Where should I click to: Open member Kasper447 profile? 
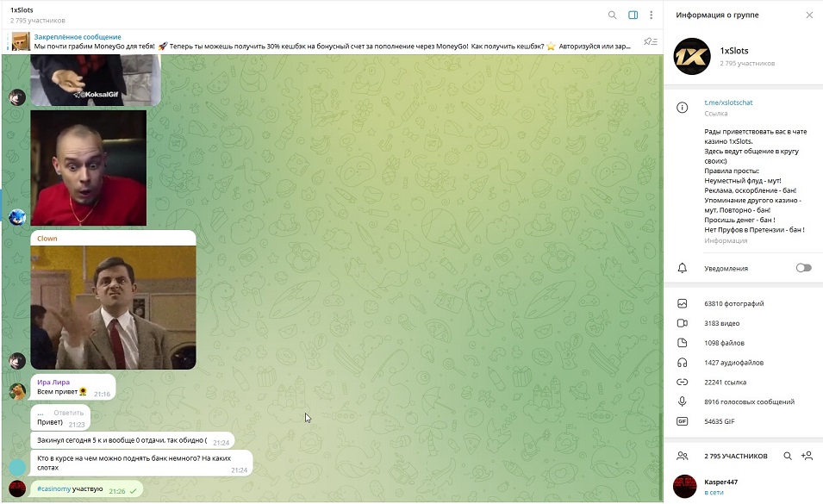coord(743,487)
